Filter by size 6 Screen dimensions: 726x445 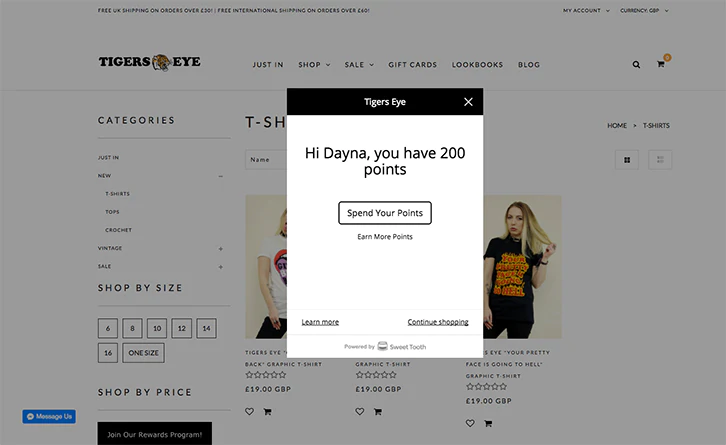[x=108, y=328]
